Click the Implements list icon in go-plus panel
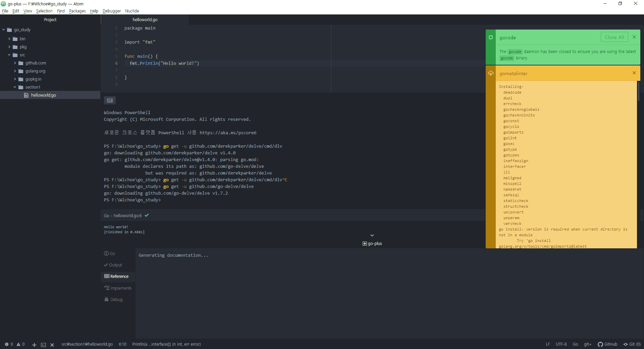Viewport: 644px width, 349px height. pyautogui.click(x=107, y=288)
